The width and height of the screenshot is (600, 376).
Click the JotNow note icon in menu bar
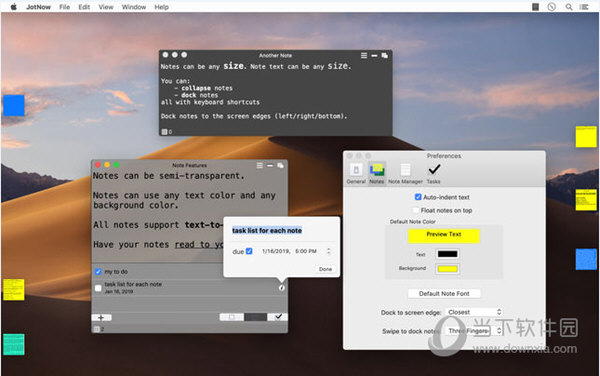pos(535,7)
